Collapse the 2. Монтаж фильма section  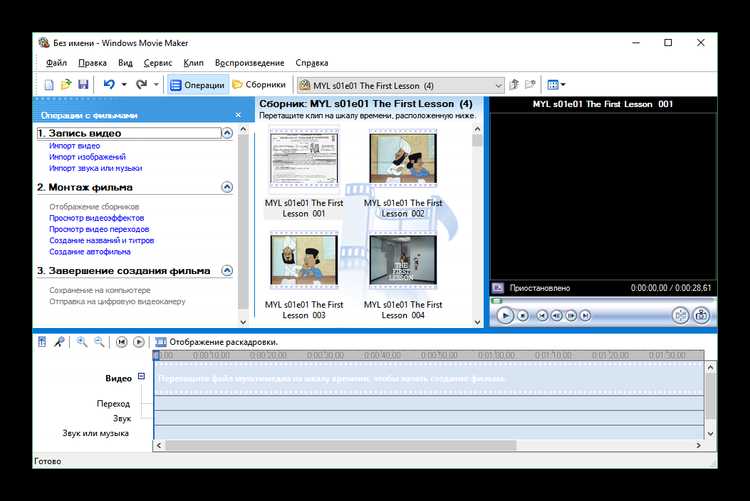point(227,187)
